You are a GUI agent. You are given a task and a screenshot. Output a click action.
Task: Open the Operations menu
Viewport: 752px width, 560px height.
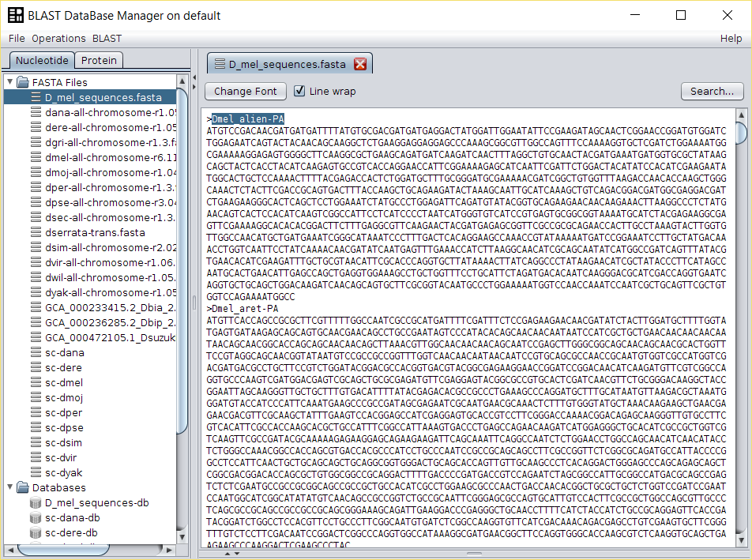click(x=58, y=38)
